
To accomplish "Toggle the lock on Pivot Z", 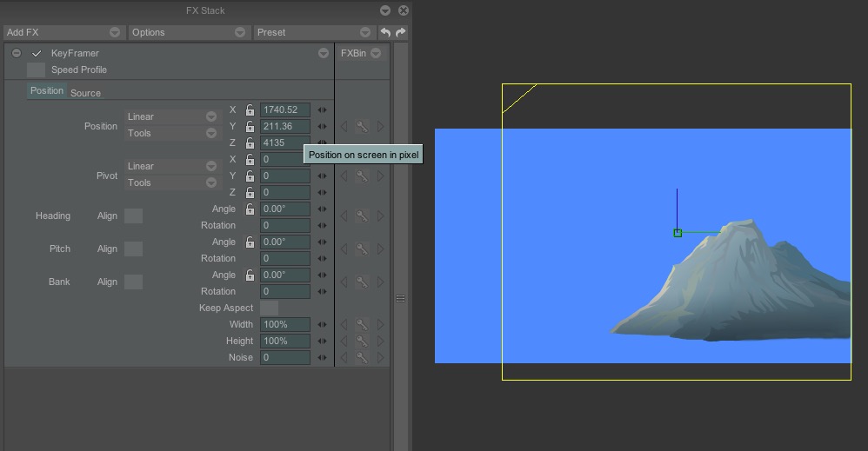I will coord(250,193).
